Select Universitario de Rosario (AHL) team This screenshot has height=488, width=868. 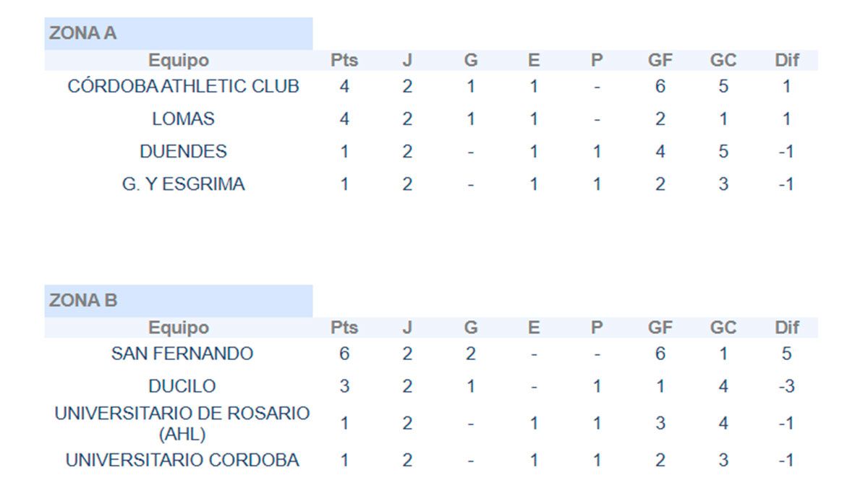tap(182, 424)
